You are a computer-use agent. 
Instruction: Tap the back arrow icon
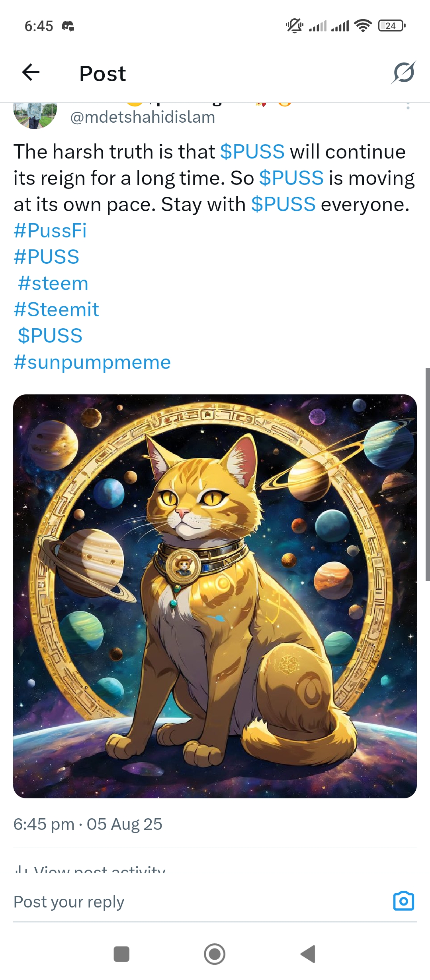pyautogui.click(x=31, y=73)
